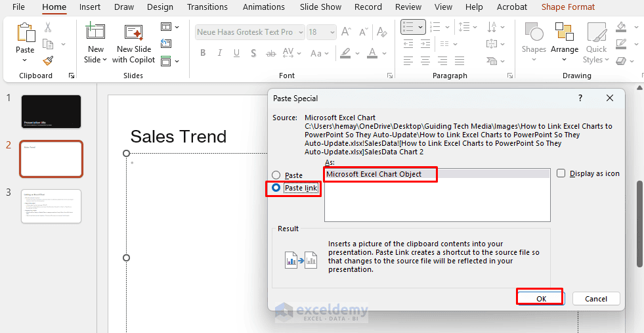Select the Format Painter brush

click(48, 60)
